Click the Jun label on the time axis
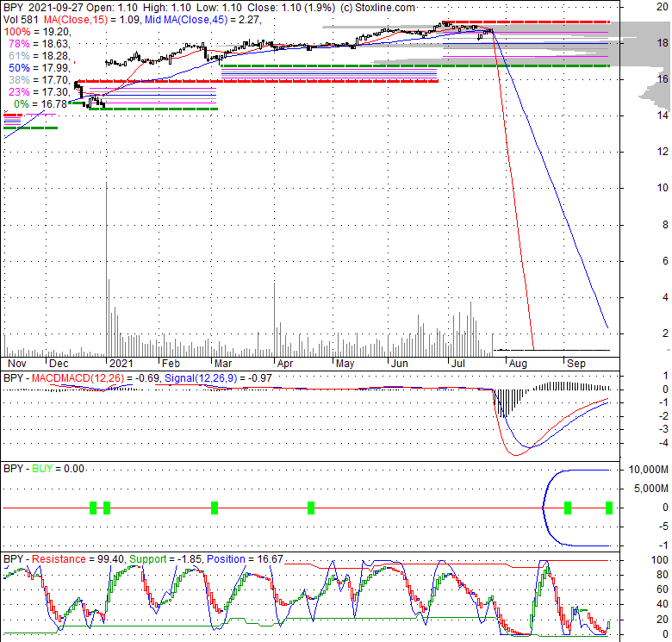672x642 pixels. [x=400, y=364]
